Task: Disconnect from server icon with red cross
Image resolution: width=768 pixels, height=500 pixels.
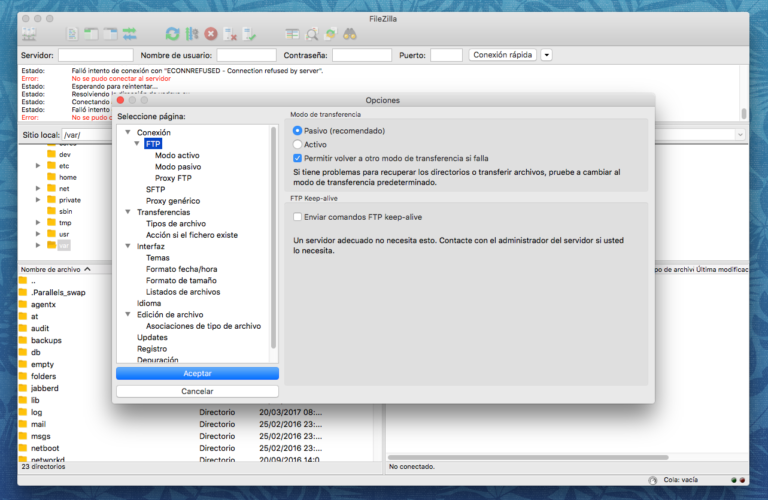Action: coord(230,34)
